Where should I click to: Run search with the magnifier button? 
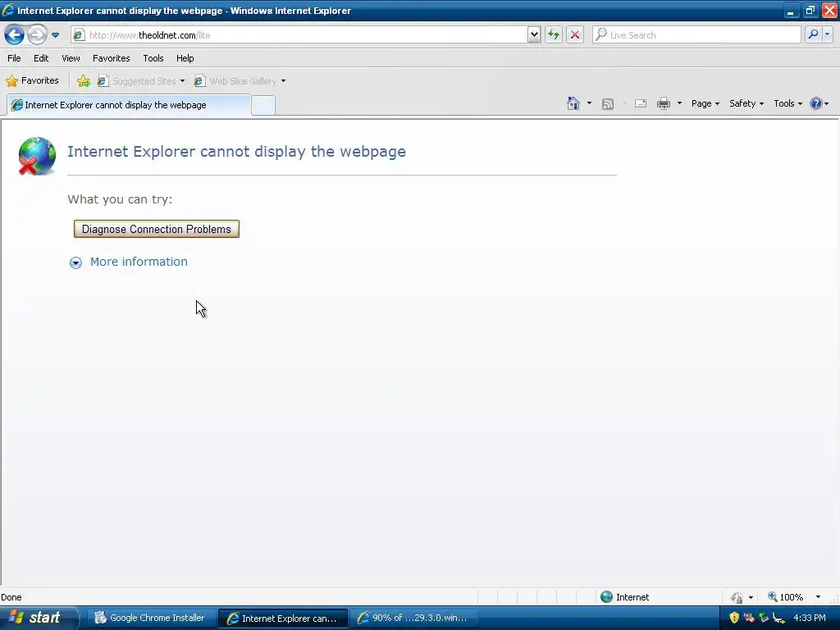[x=813, y=35]
